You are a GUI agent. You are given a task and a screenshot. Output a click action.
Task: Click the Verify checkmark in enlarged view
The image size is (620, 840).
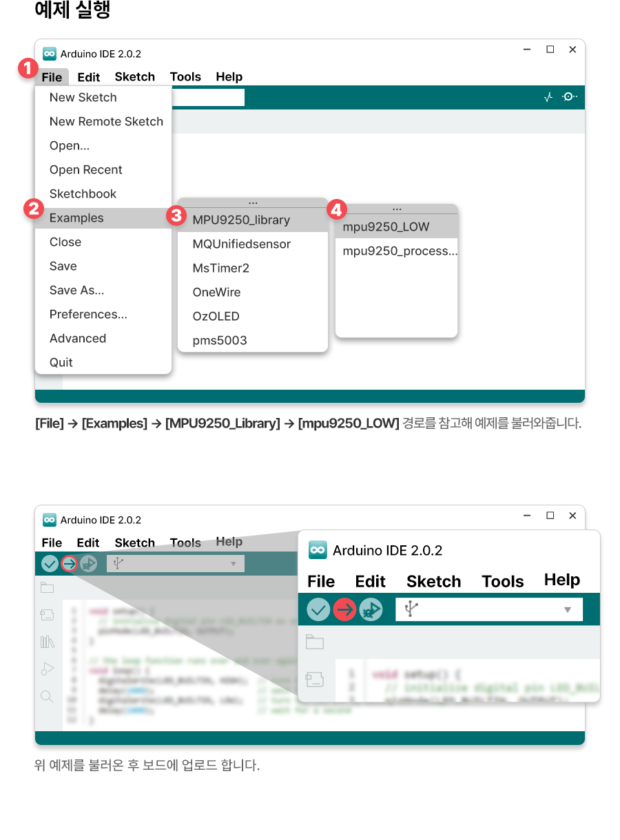point(318,609)
